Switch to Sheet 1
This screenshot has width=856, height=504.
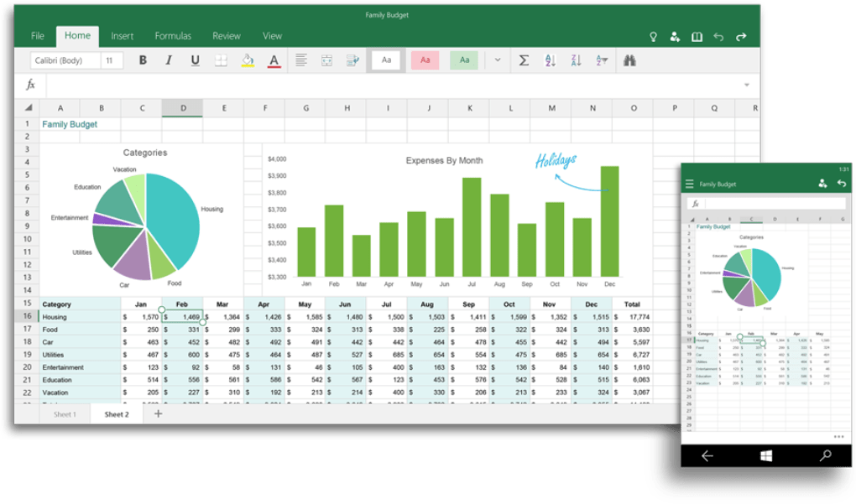coord(65,413)
